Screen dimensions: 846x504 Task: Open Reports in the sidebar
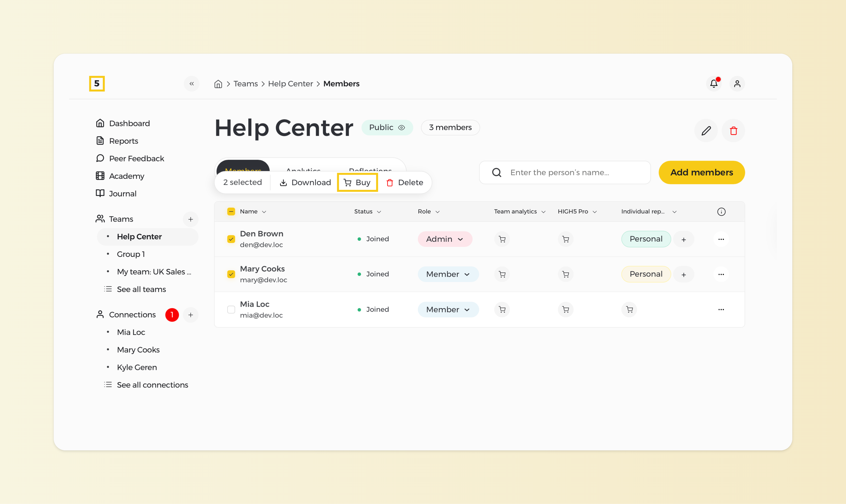tap(123, 141)
